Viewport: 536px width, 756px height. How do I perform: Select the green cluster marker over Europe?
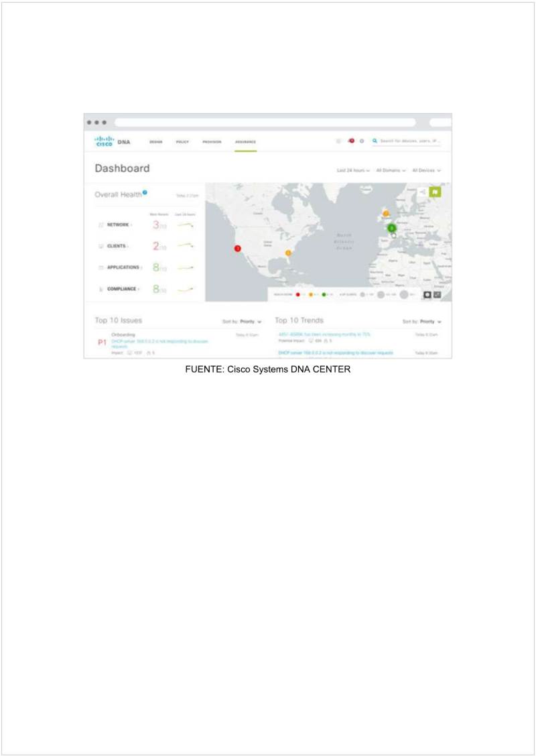[392, 228]
